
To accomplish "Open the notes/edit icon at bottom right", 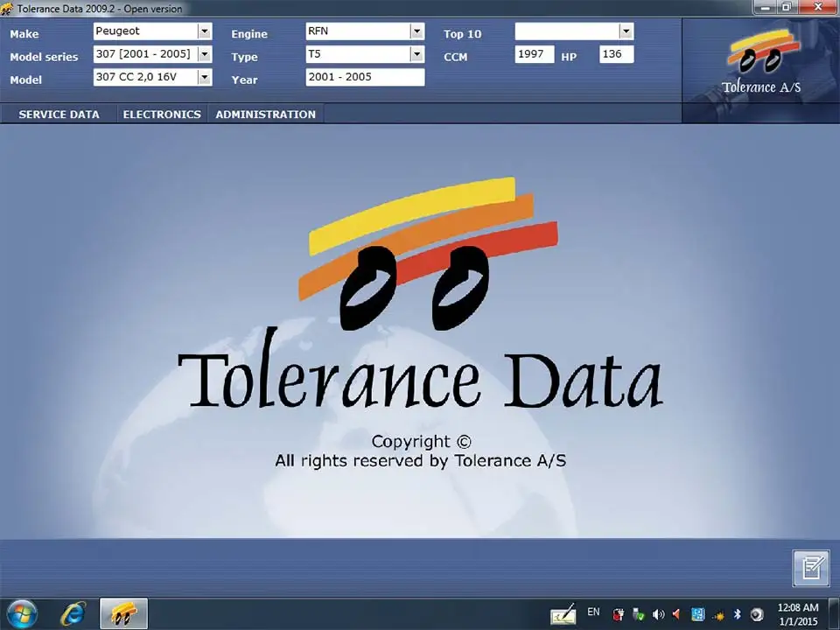I will pyautogui.click(x=810, y=568).
